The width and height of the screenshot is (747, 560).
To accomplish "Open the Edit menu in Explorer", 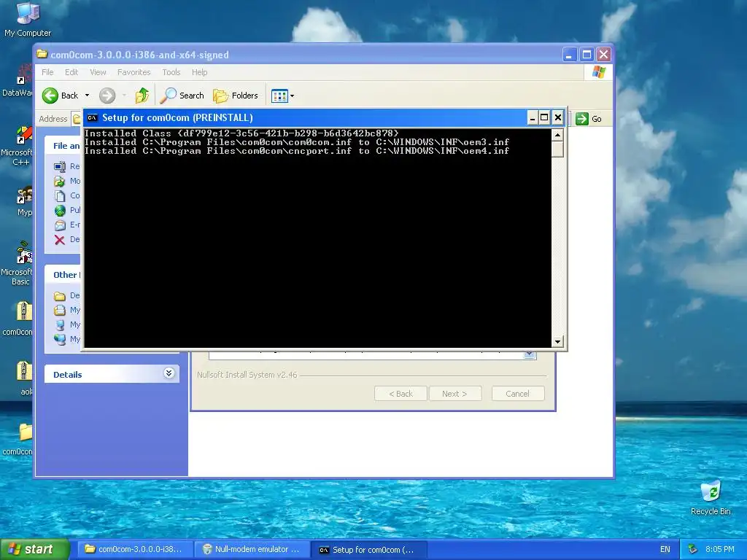I will pos(71,72).
